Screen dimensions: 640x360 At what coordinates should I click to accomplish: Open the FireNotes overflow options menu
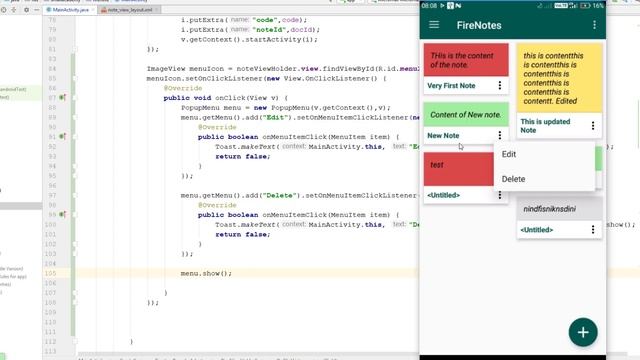tap(594, 25)
